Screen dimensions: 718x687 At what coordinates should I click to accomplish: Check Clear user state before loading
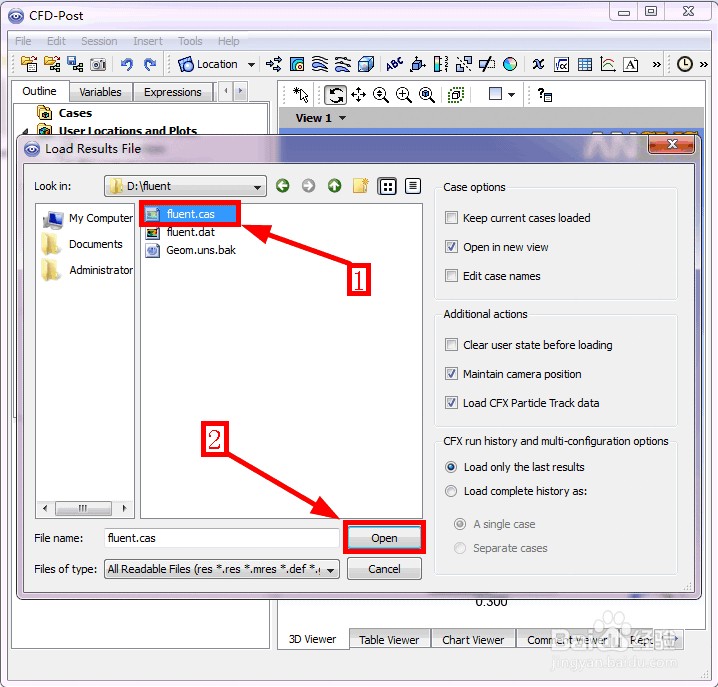pyautogui.click(x=451, y=344)
